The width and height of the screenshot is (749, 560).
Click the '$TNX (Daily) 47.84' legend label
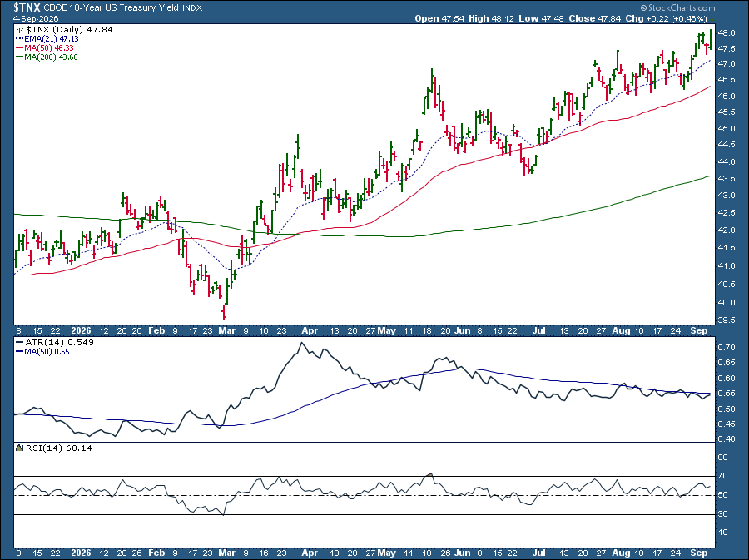69,30
